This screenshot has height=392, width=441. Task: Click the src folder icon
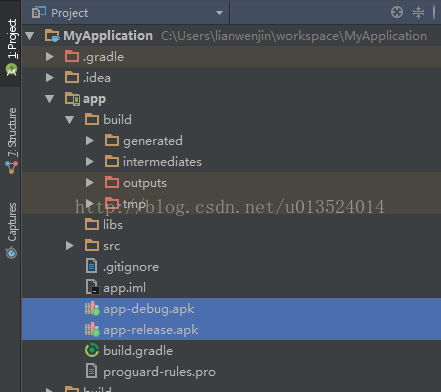point(92,245)
